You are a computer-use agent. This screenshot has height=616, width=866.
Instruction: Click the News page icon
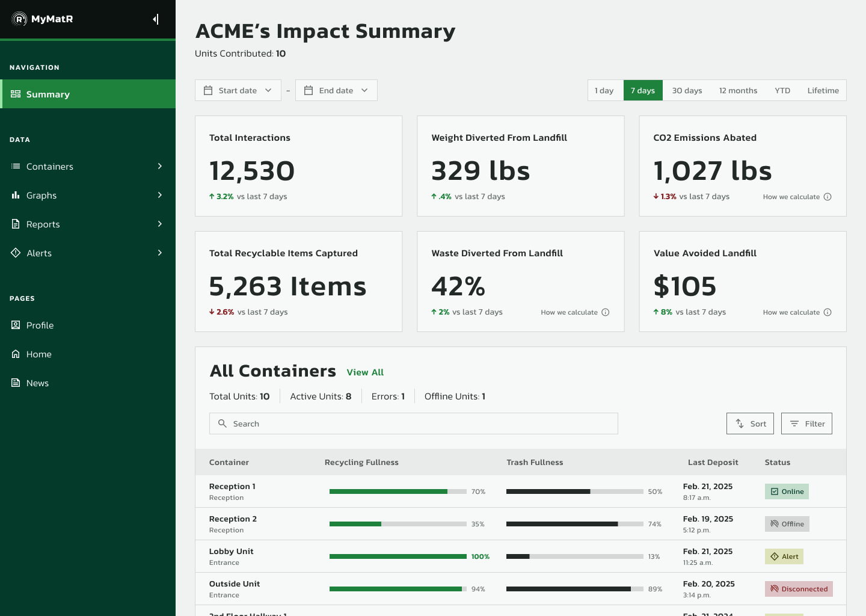point(16,383)
